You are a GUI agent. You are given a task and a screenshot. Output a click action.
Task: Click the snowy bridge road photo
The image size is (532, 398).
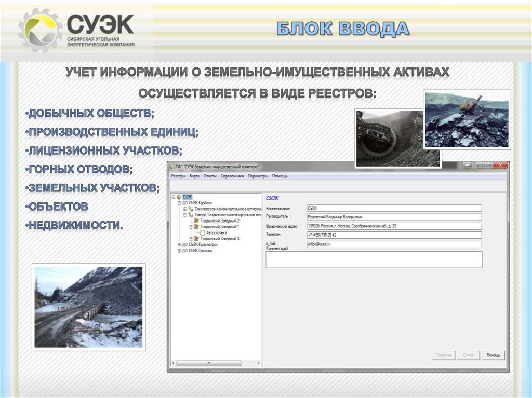pos(88,307)
